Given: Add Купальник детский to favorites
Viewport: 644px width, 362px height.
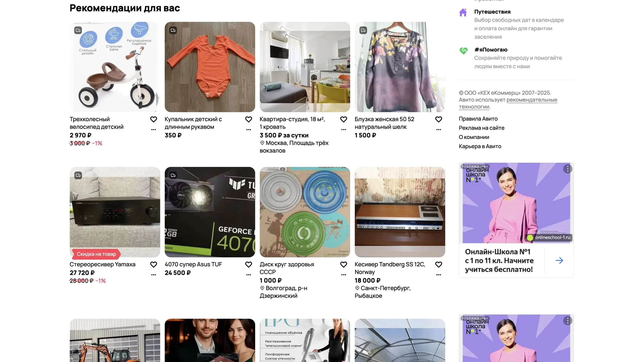Looking at the screenshot, I should point(248,119).
